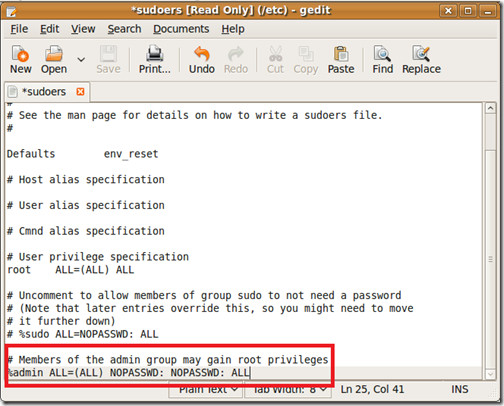Click '# Uncomment to allow members' line
The height and width of the screenshot is (406, 504).
pyautogui.click(x=204, y=295)
